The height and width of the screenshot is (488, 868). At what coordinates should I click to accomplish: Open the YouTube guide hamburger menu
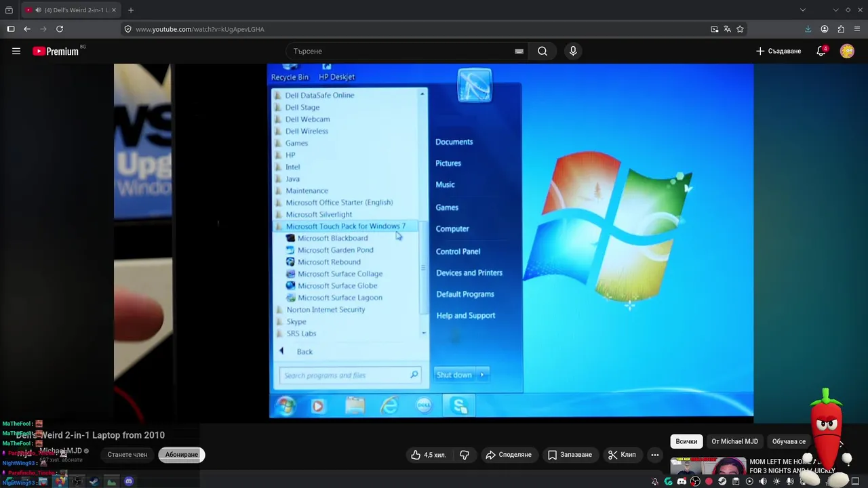click(x=16, y=51)
